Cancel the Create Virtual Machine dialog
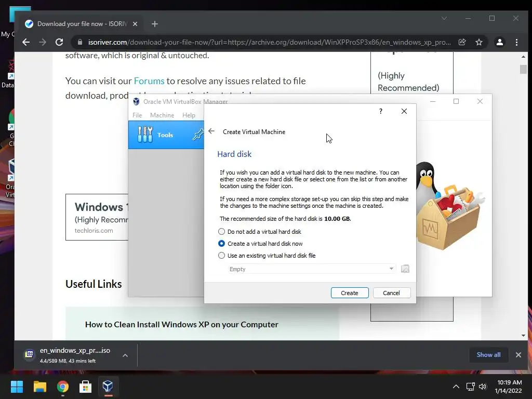The image size is (532, 399). pyautogui.click(x=392, y=293)
